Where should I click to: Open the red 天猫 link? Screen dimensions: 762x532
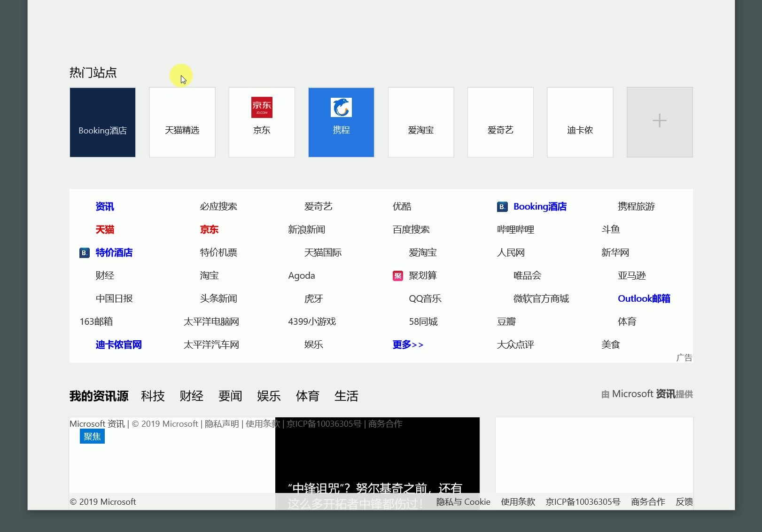point(105,229)
